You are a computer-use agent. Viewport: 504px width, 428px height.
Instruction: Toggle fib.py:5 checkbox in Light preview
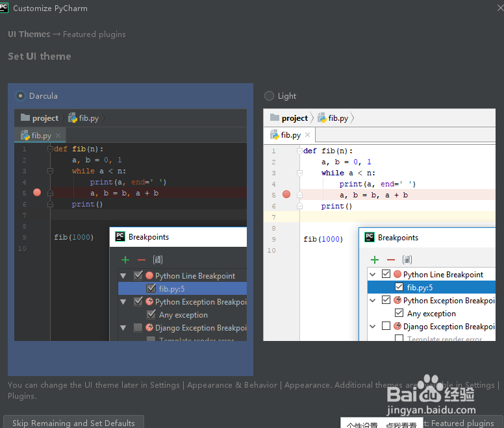tap(399, 286)
